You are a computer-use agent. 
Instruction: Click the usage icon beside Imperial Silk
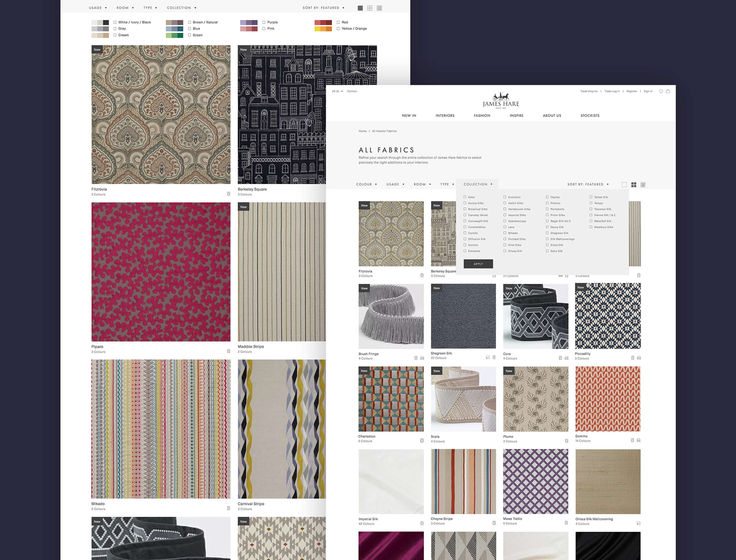pos(422,523)
